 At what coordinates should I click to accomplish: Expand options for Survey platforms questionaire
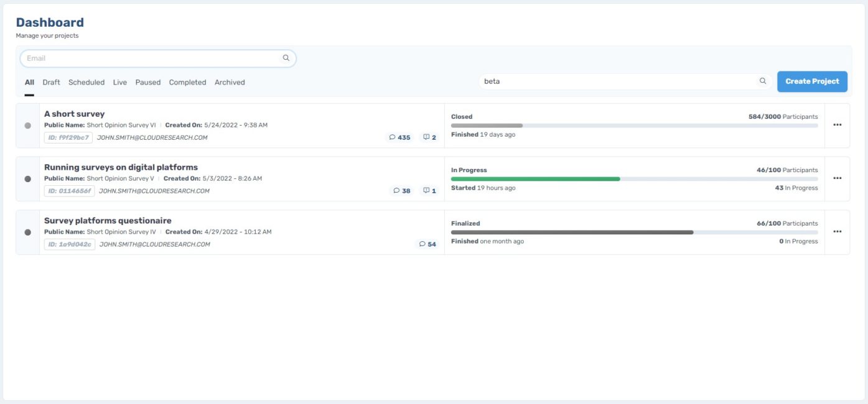point(838,231)
